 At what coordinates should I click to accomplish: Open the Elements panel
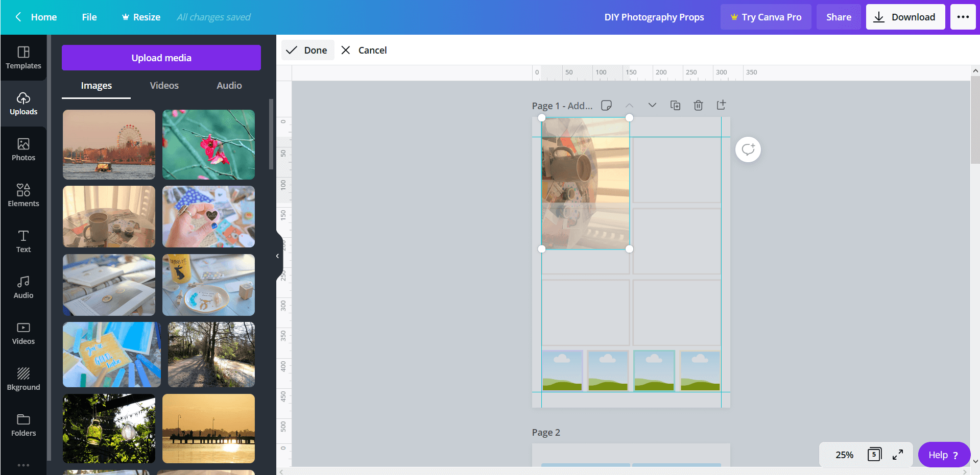click(x=23, y=195)
